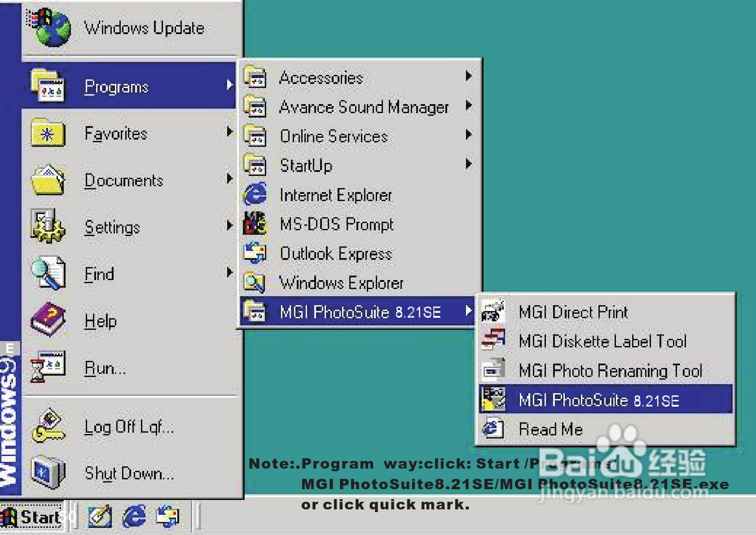The height and width of the screenshot is (535, 756).
Task: Expand the Online Services submenu arrow
Action: click(468, 135)
